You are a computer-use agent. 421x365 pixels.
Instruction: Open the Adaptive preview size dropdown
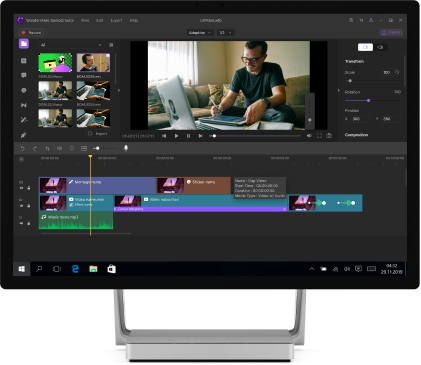point(200,33)
